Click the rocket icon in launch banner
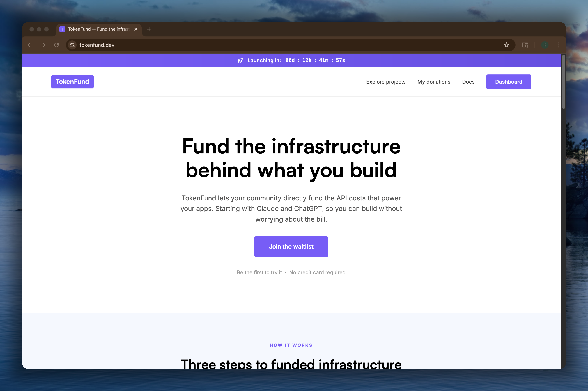588x391 pixels. click(x=240, y=60)
